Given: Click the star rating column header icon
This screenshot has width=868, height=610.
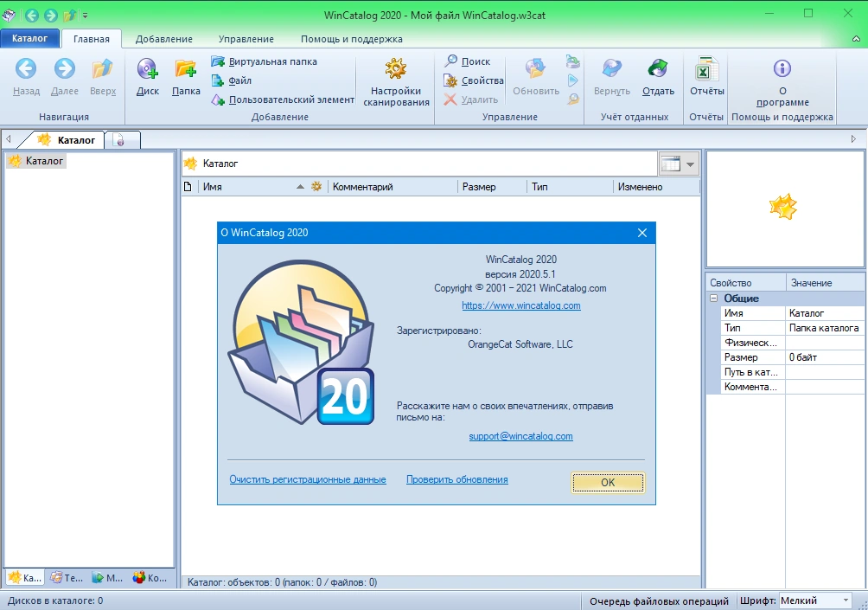Looking at the screenshot, I should (316, 187).
